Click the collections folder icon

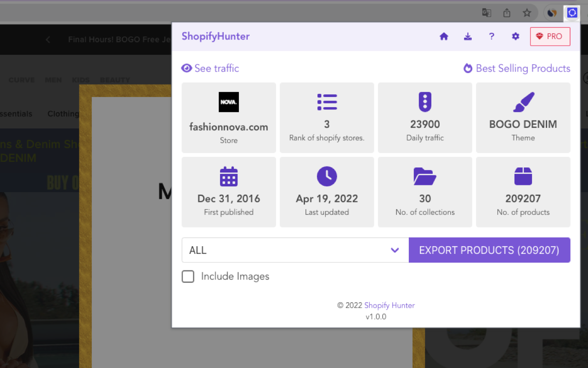(x=425, y=177)
